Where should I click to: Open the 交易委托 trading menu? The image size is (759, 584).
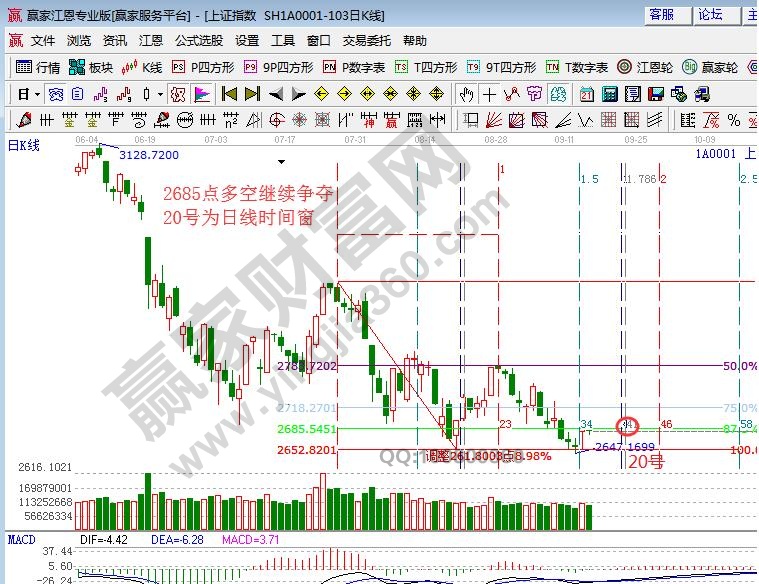coord(366,41)
